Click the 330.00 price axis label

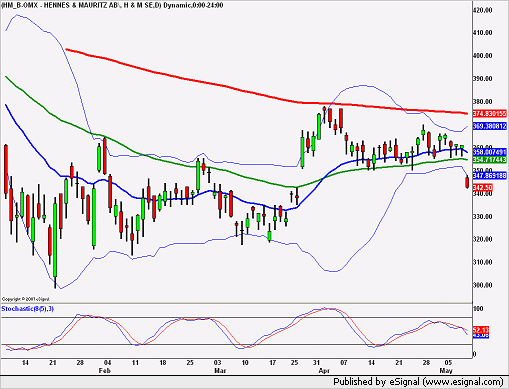[x=483, y=217]
